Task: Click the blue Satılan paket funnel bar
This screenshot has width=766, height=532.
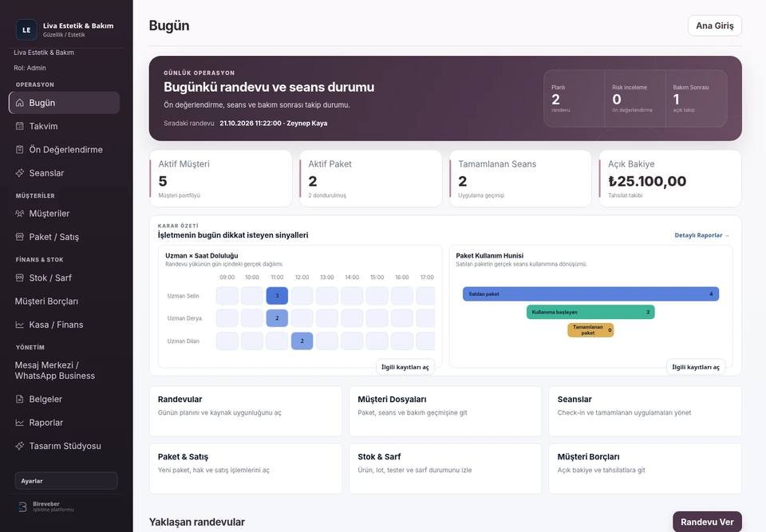Action: coord(590,294)
